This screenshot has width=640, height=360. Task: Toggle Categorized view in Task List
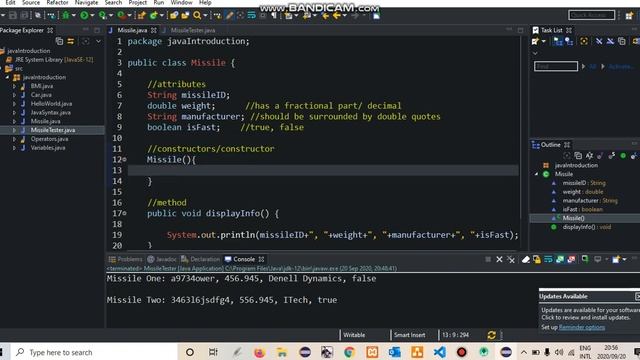558,41
